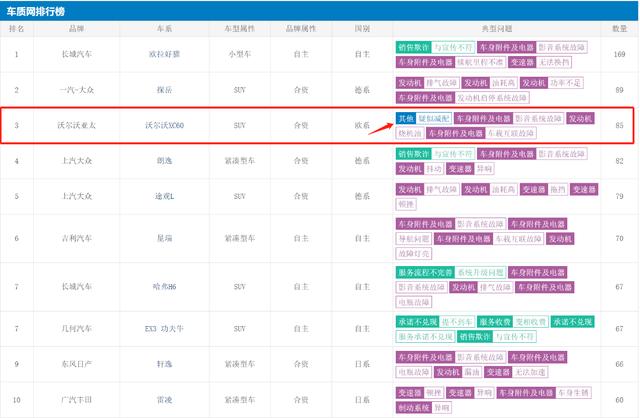Select 广汽丰田 brand cell
The width and height of the screenshot is (640, 418).
tap(76, 400)
